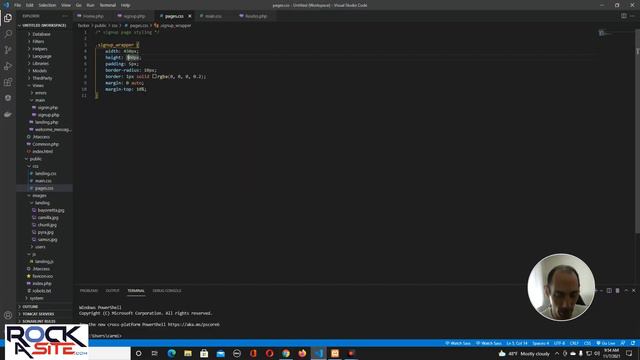The width and height of the screenshot is (640, 360).
Task: Close the terminal panel
Action: click(x=634, y=291)
